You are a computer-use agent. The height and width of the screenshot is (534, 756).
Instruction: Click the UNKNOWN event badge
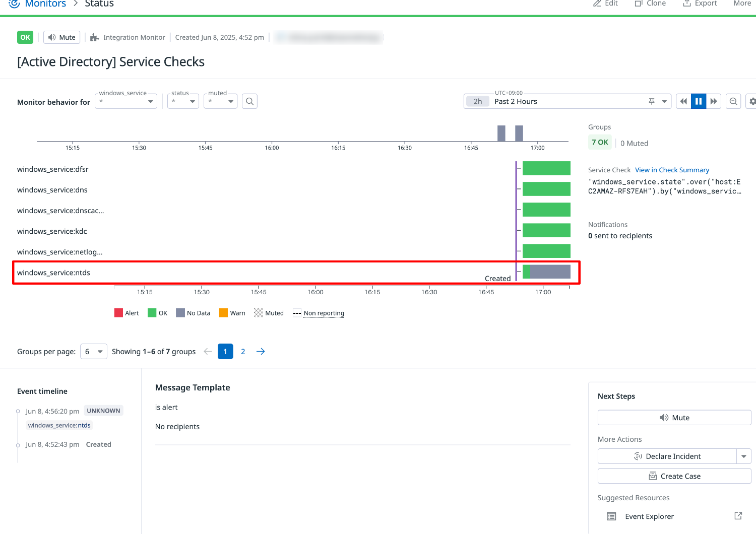point(103,411)
